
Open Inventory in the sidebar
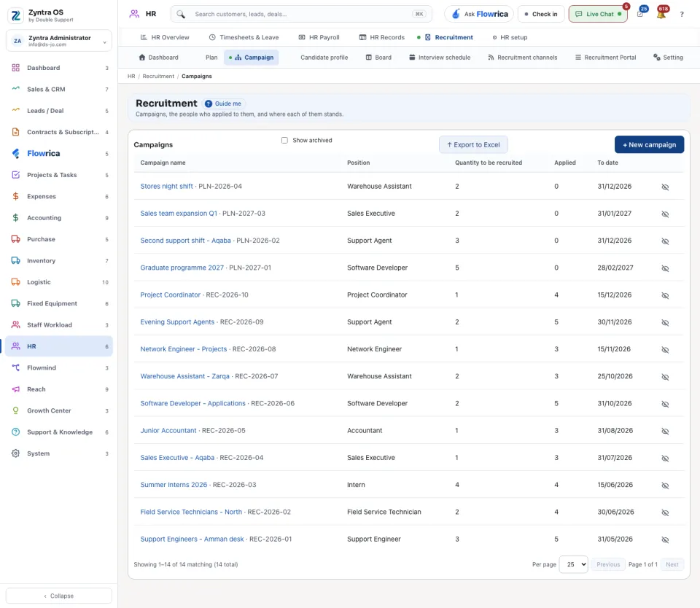59,261
